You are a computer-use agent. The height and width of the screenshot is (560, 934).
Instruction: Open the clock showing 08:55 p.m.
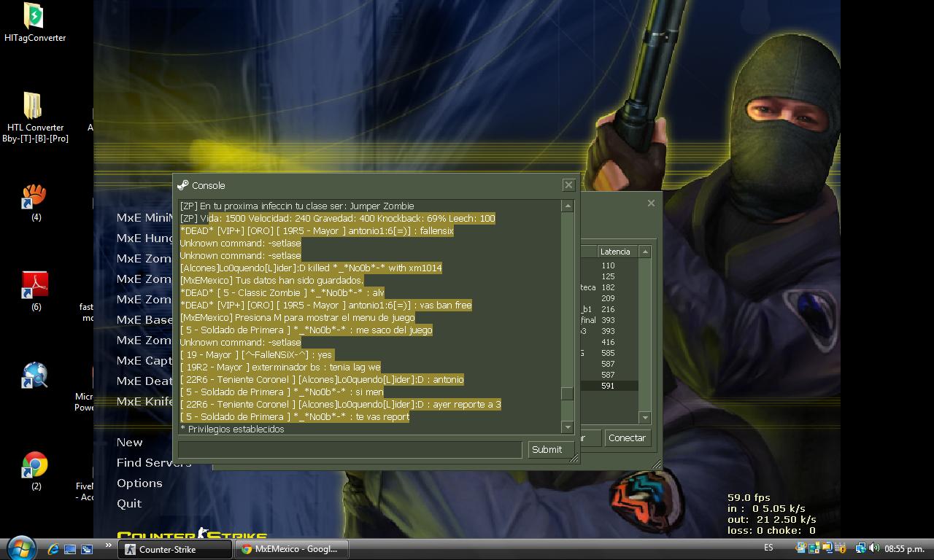click(905, 549)
